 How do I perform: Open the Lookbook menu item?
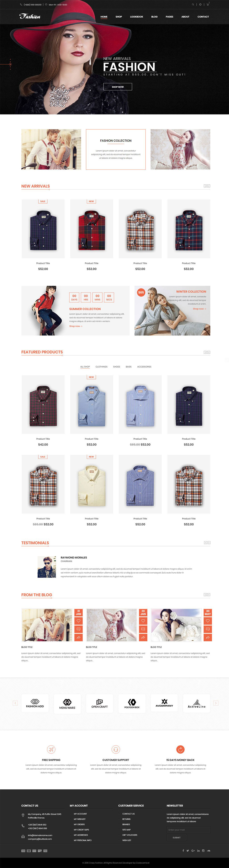[x=137, y=16]
